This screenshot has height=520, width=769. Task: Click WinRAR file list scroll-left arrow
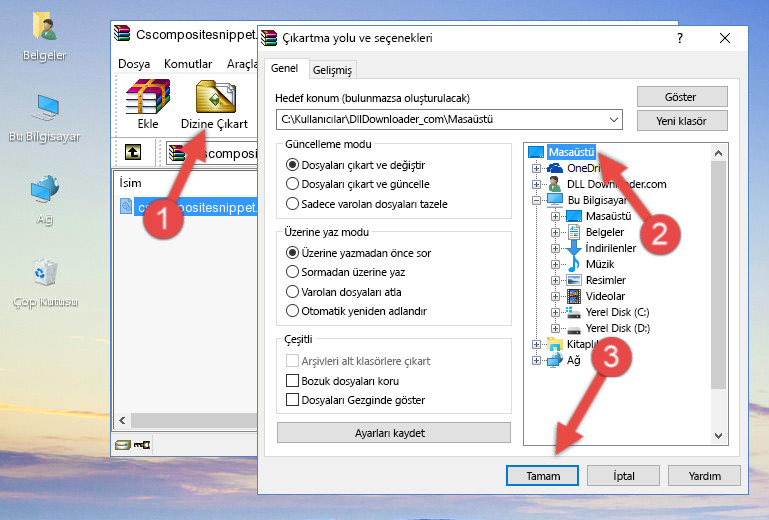pyautogui.click(x=123, y=420)
